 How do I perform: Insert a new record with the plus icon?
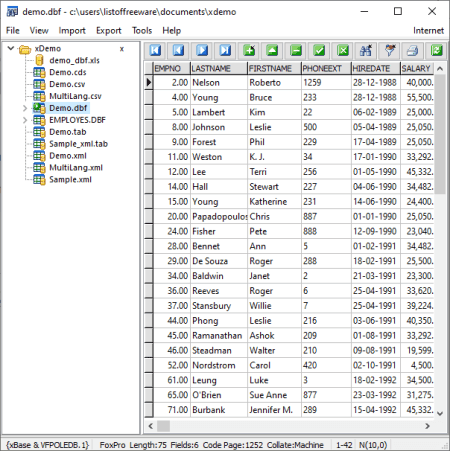pyautogui.click(x=249, y=51)
